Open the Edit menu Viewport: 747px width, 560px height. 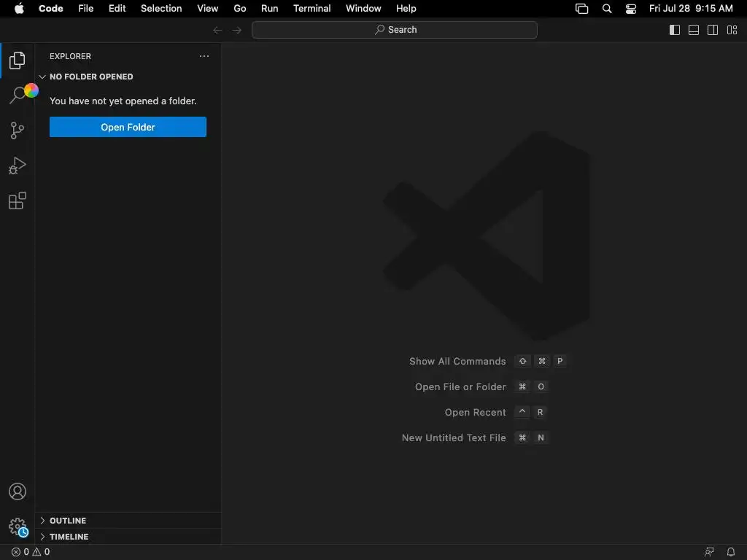117,9
